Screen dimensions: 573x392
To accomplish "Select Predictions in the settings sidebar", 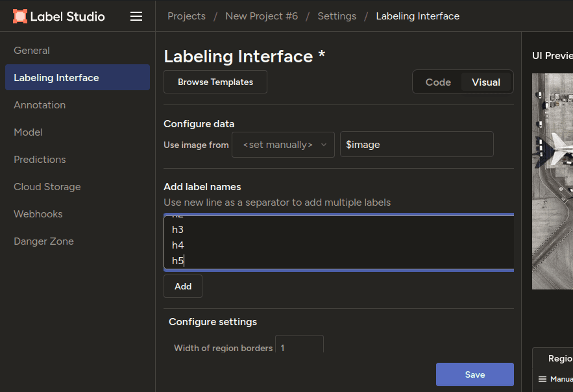I will [40, 160].
